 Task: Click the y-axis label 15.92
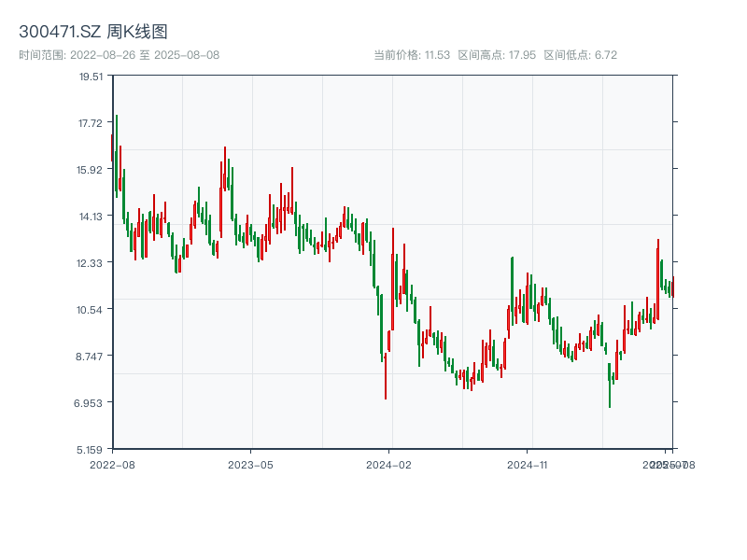coord(90,170)
